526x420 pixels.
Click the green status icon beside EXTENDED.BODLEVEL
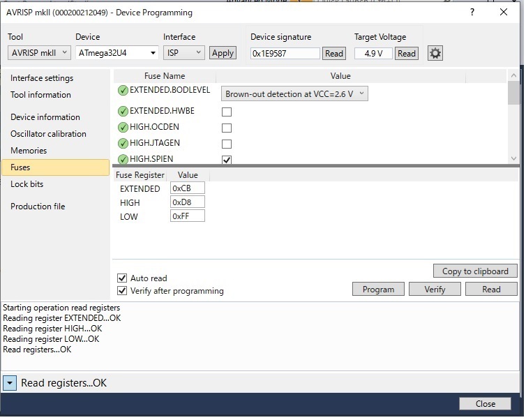click(123, 91)
